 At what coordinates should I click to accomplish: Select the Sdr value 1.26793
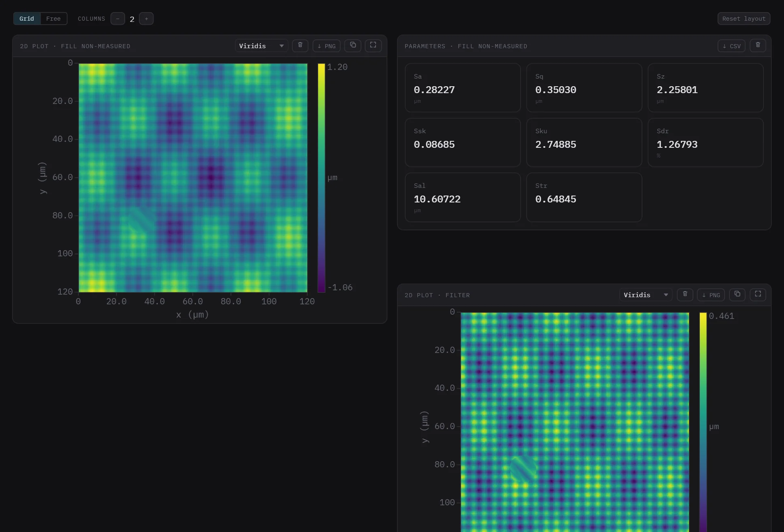click(677, 145)
